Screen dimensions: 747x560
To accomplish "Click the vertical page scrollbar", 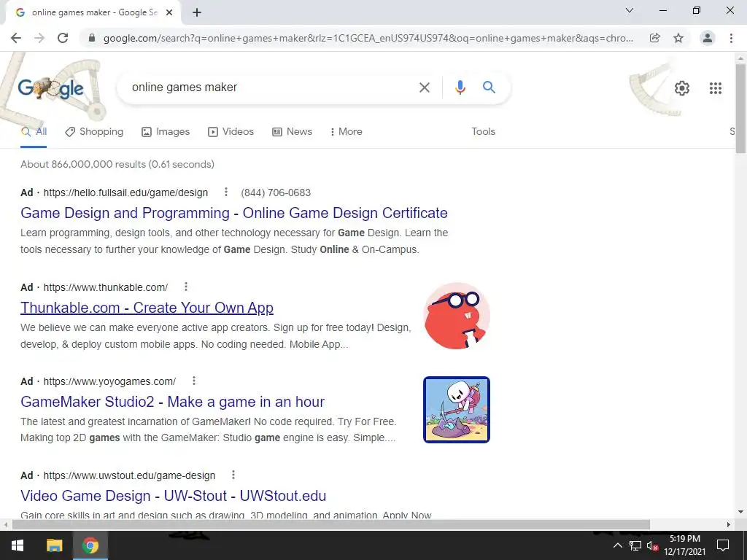I will click(x=740, y=109).
